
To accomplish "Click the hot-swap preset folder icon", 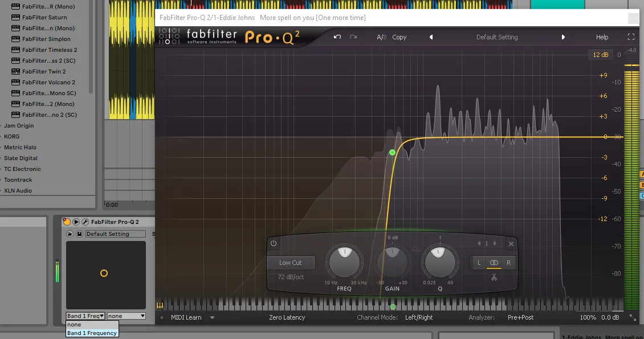I will (70, 234).
